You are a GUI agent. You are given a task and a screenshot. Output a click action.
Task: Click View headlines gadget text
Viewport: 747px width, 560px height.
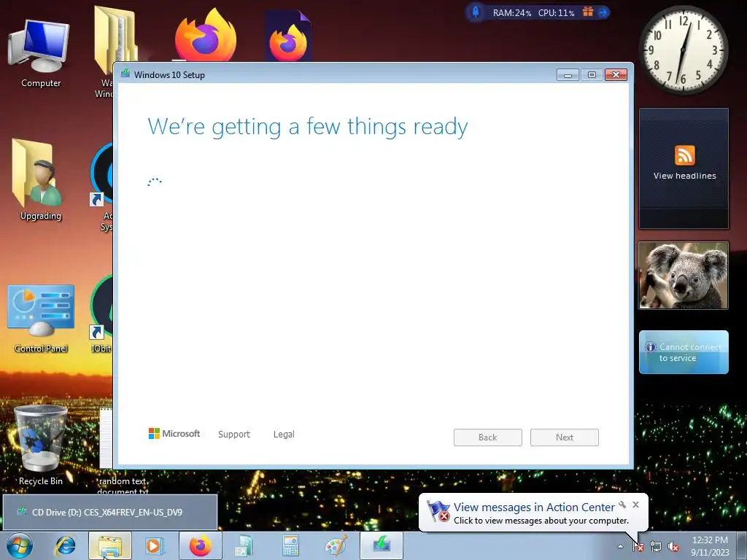684,176
